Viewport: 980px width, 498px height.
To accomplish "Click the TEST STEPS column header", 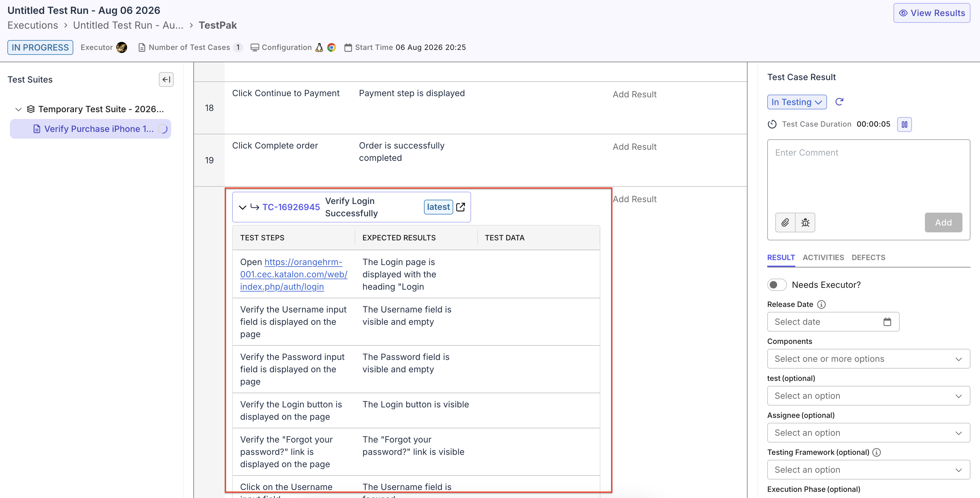I will tap(262, 238).
